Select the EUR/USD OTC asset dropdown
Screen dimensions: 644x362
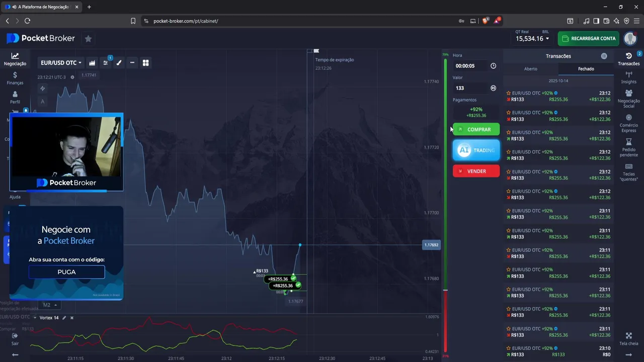pos(61,63)
